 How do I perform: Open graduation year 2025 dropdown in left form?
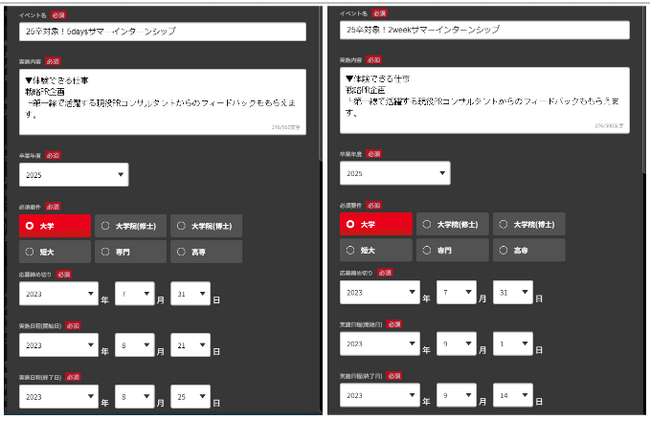(x=74, y=175)
